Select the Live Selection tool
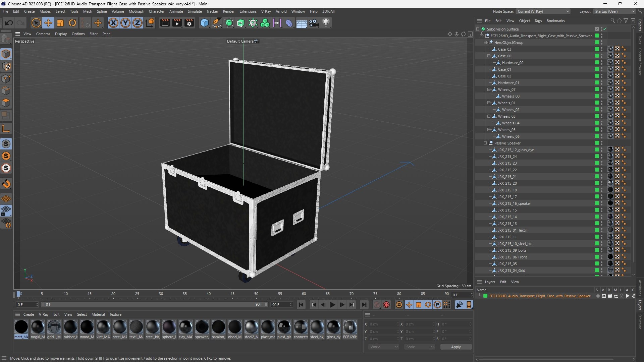This screenshot has width=644, height=362. point(36,23)
